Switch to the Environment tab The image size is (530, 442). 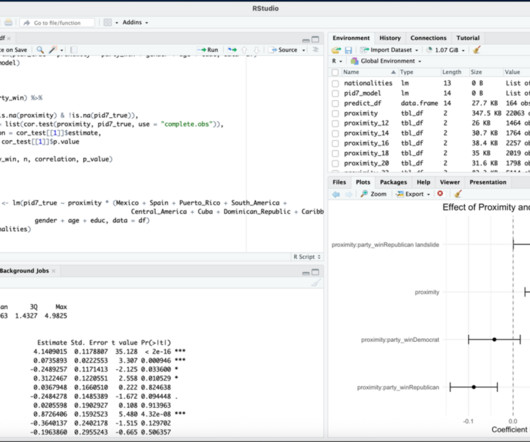coord(351,38)
